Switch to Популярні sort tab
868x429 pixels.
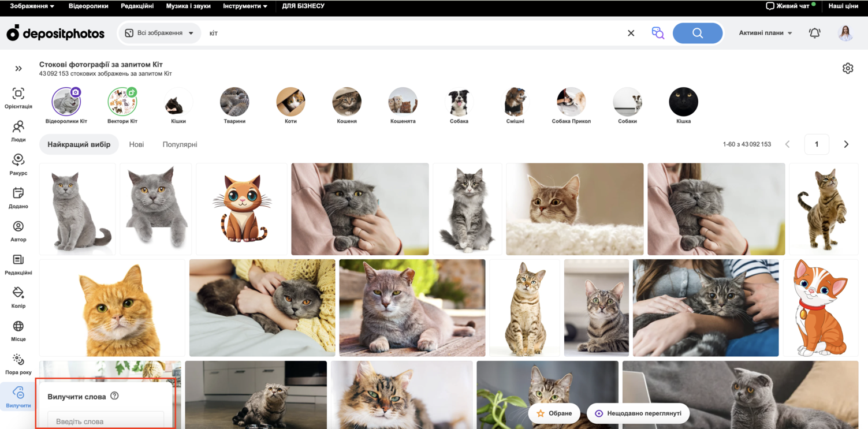pyautogui.click(x=180, y=144)
